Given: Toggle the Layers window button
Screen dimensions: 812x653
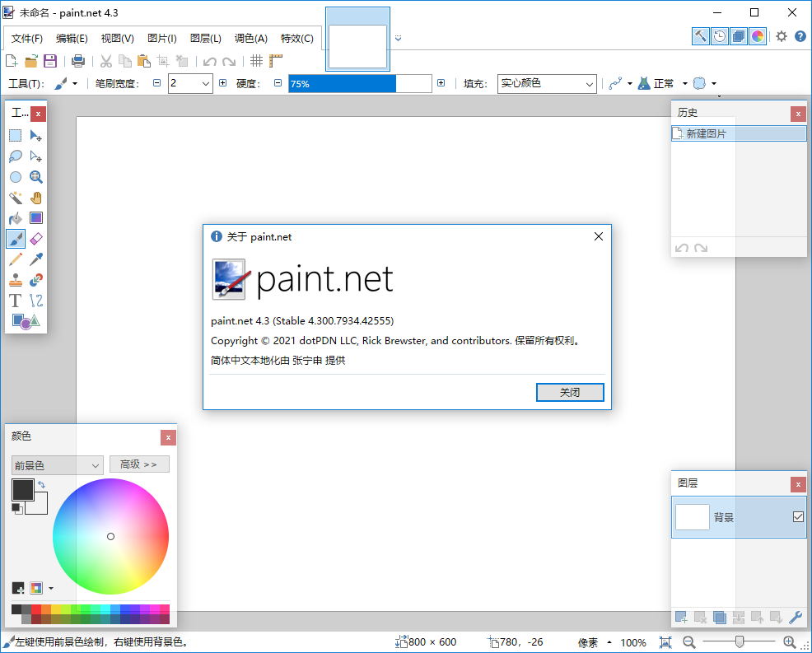Looking at the screenshot, I should click(x=739, y=36).
